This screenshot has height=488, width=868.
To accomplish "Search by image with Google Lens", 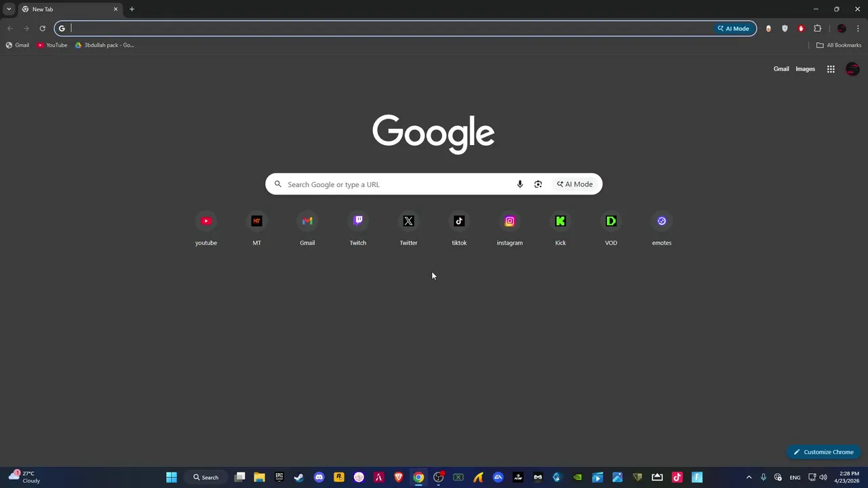I will [538, 184].
